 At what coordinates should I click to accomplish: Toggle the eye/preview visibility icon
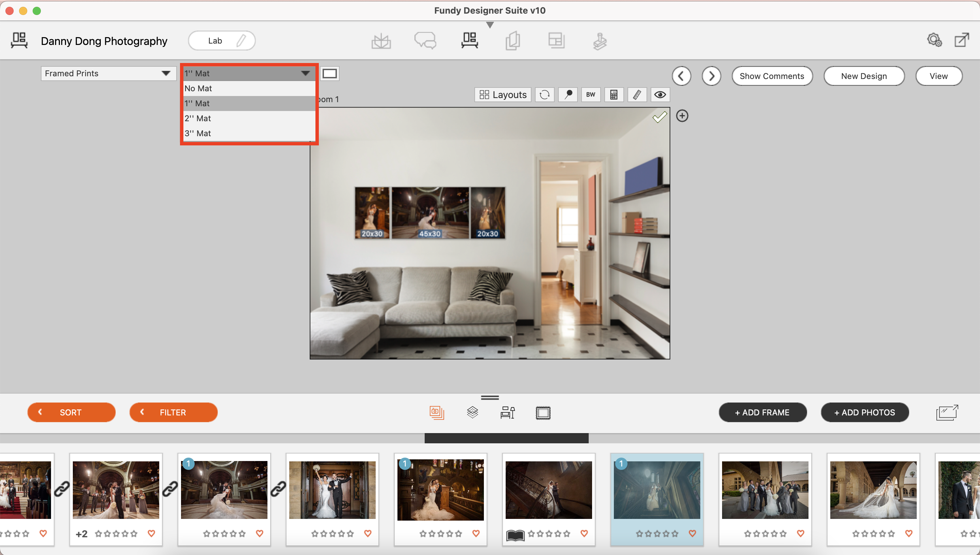(659, 94)
